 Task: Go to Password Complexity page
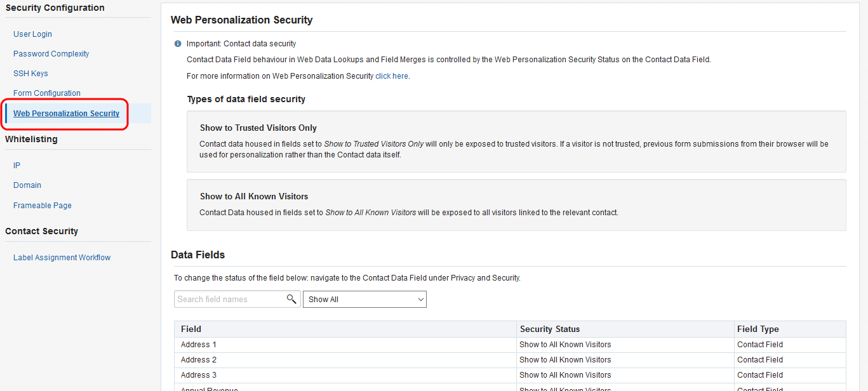click(51, 54)
